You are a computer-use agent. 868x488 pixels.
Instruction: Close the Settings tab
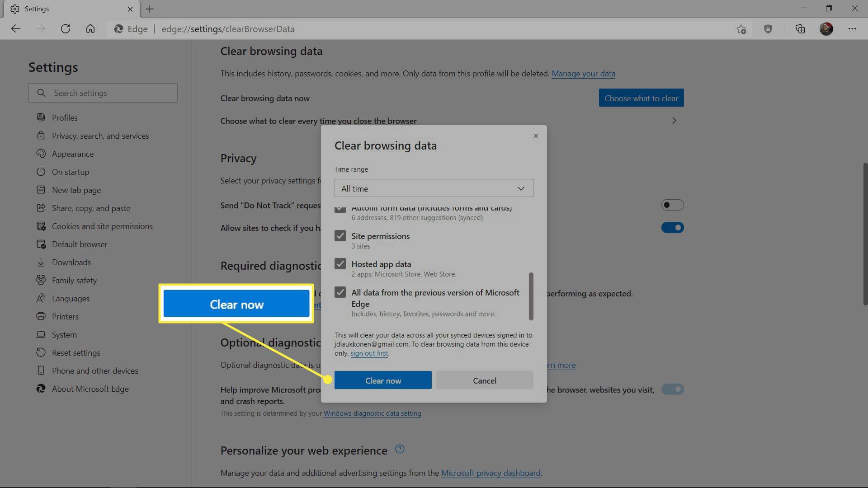tap(130, 9)
